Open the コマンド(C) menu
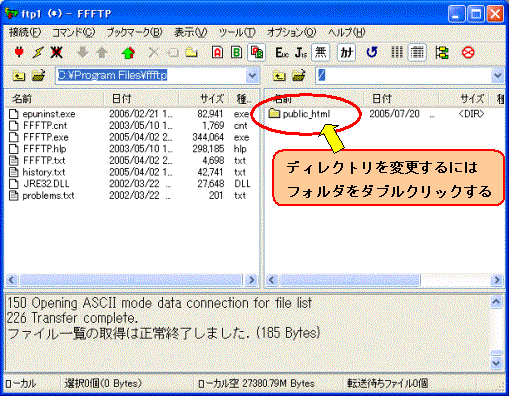 click(73, 32)
